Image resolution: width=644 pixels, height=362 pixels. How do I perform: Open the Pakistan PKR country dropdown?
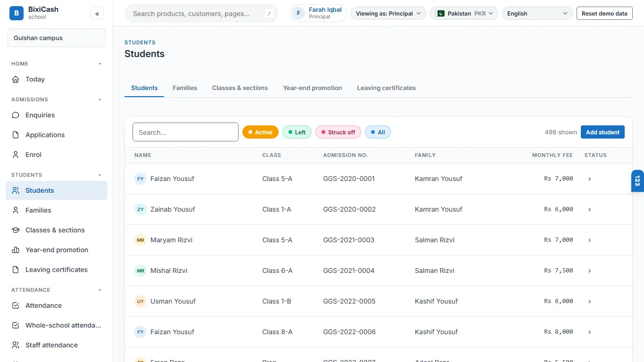[x=464, y=14]
